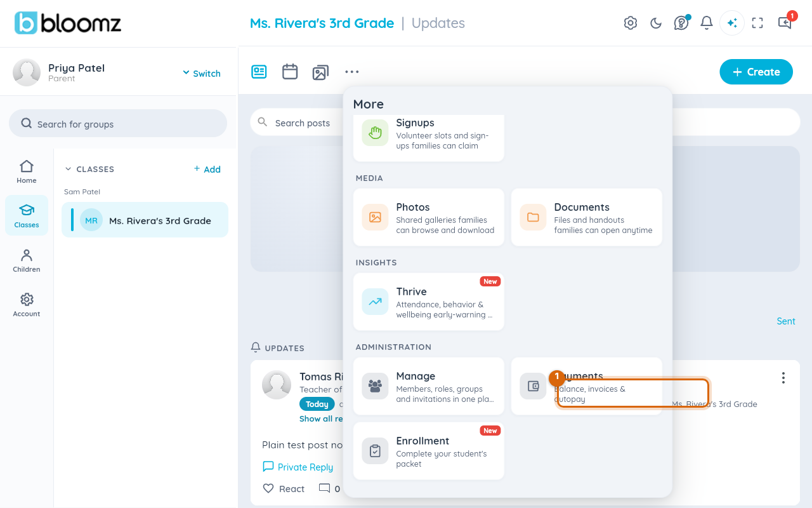Click Tomas's post avatar
The height and width of the screenshot is (508, 812).
pyautogui.click(x=277, y=384)
